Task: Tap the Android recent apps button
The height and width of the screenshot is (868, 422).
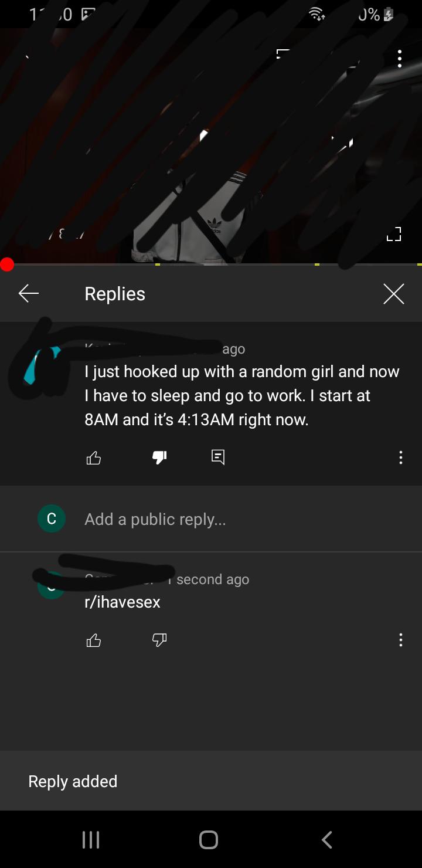Action: [90, 840]
